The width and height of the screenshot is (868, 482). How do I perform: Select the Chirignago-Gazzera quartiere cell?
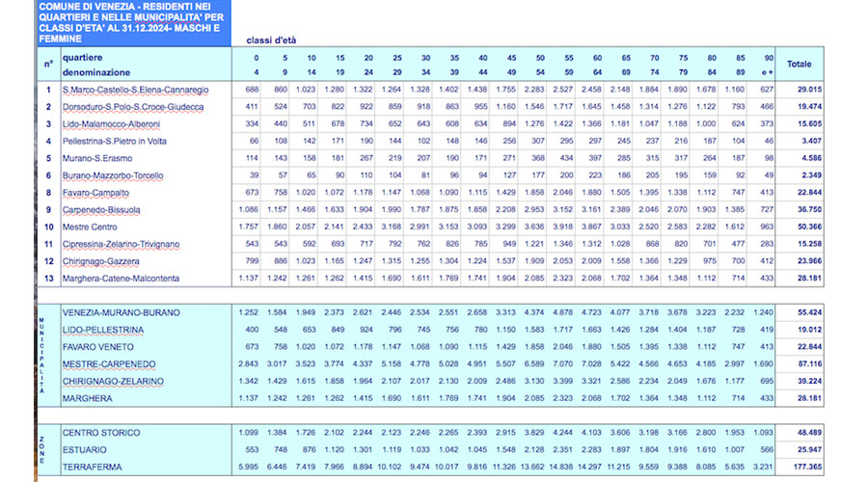(x=102, y=261)
